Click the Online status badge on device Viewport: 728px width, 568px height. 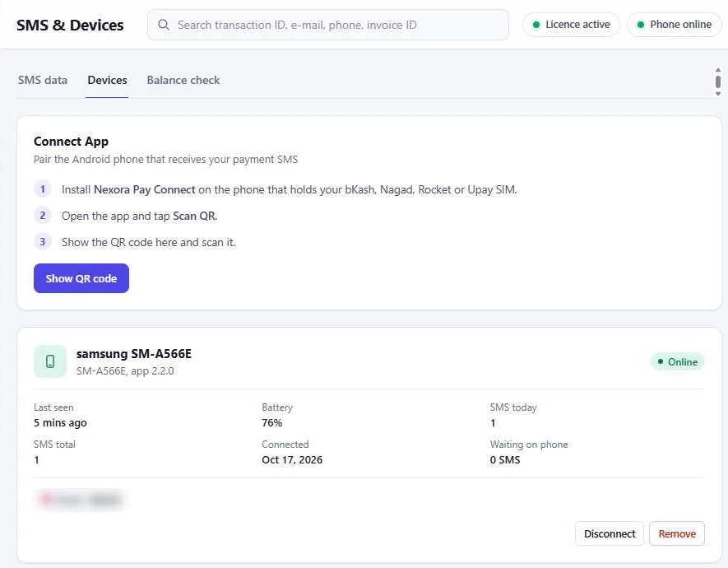click(677, 362)
